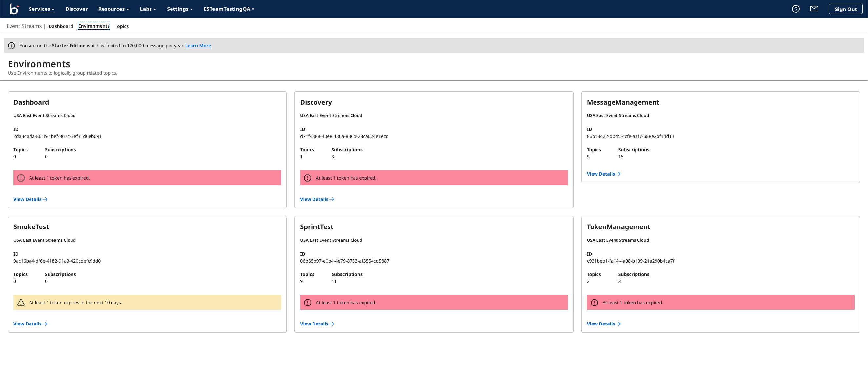
Task: Open the help question mark icon
Action: 796,9
